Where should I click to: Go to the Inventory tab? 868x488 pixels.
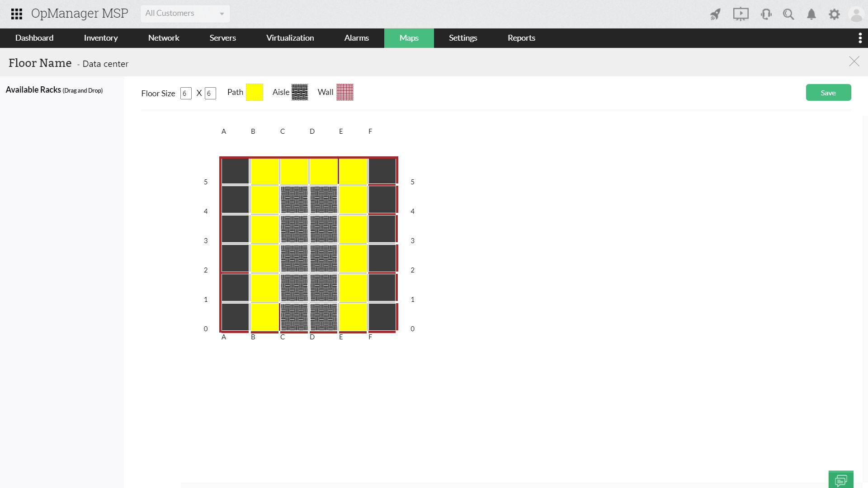pyautogui.click(x=100, y=38)
